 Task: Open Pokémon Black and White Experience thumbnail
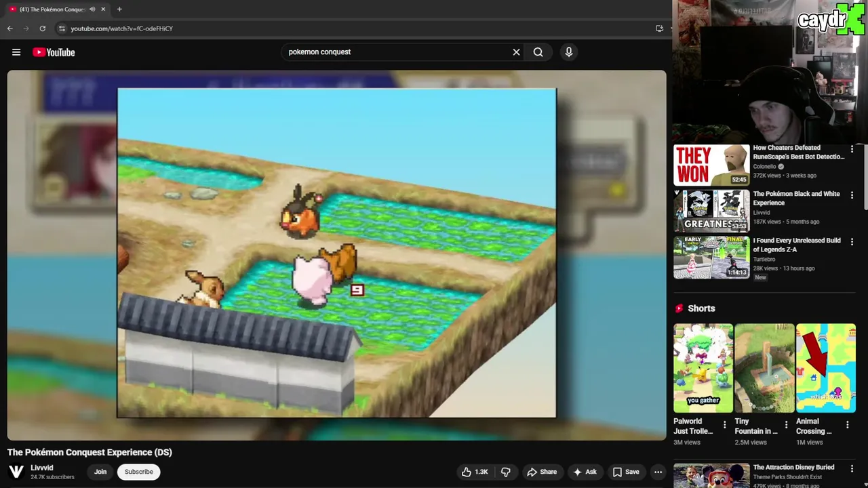pos(711,211)
